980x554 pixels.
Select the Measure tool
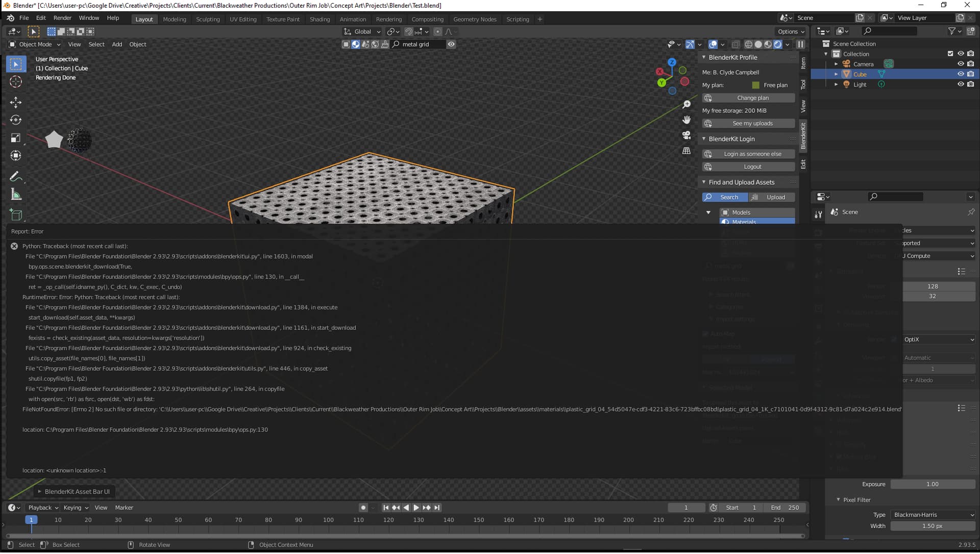pos(16,194)
